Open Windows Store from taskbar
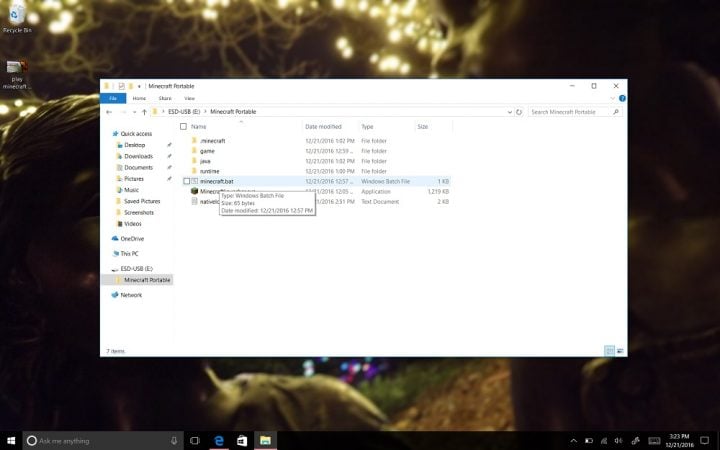720x450 pixels. 242,441
